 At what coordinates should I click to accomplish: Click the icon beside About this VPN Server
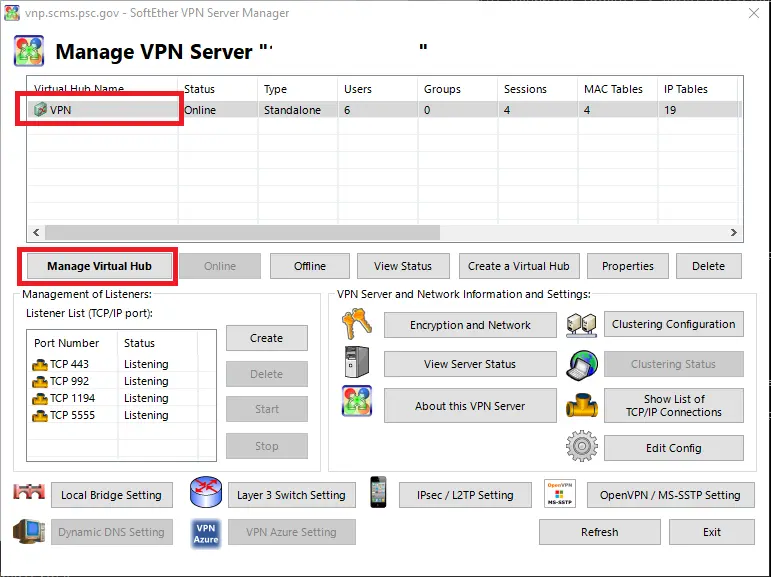[357, 401]
